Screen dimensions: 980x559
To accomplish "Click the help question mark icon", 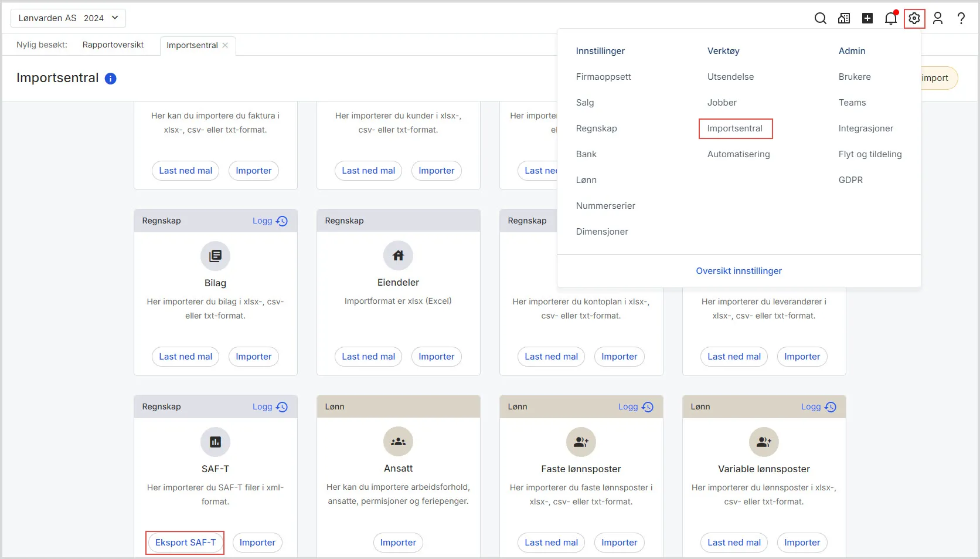I will pos(961,18).
